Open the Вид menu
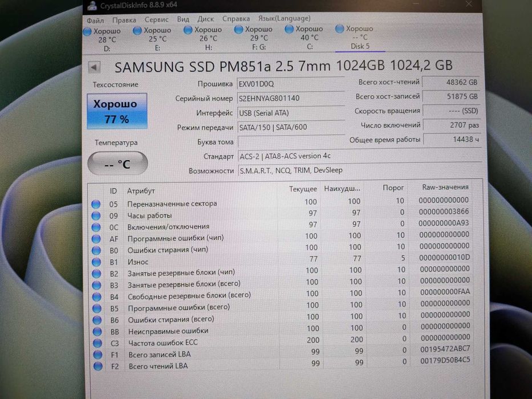Image resolution: width=532 pixels, height=399 pixels. pos(183,19)
